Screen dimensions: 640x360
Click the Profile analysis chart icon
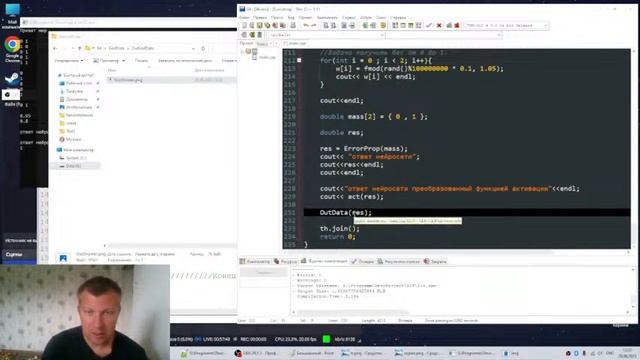[449, 25]
